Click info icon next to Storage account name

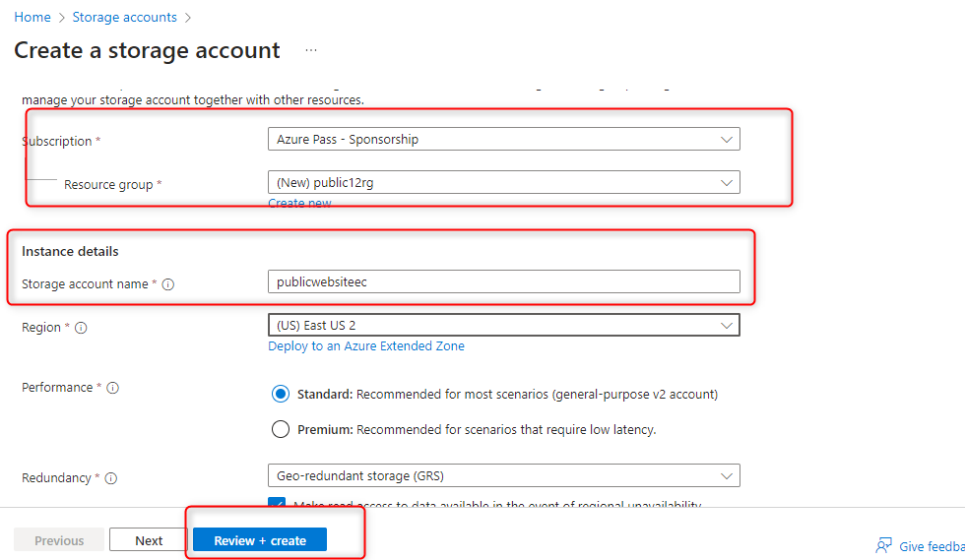click(x=168, y=284)
